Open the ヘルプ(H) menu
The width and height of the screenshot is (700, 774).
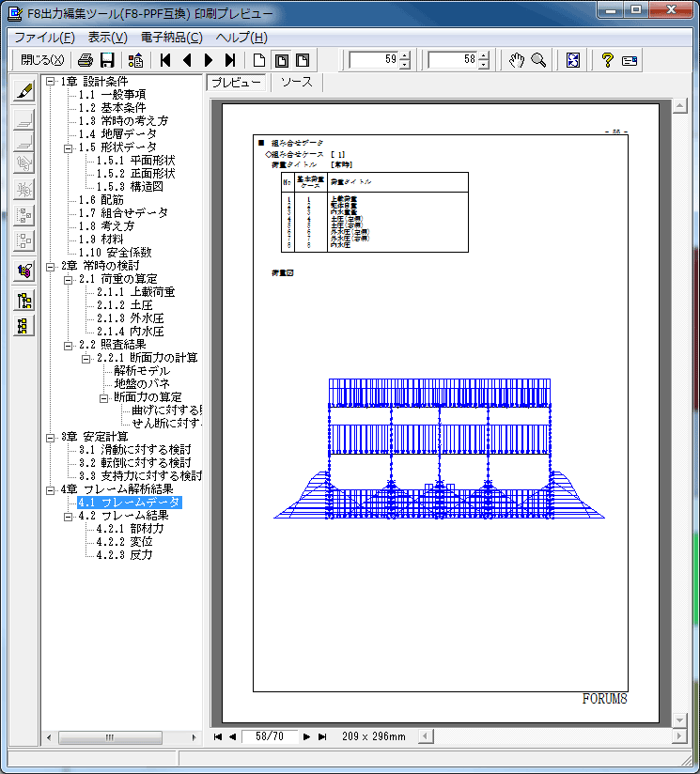pos(241,38)
